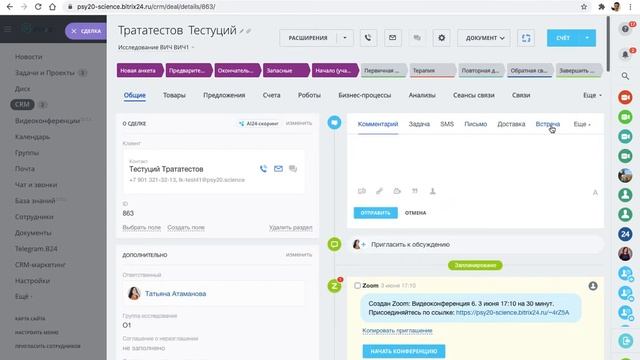Click the phone call icon in deal header
Image resolution: width=640 pixels, height=360 pixels.
pos(368,38)
